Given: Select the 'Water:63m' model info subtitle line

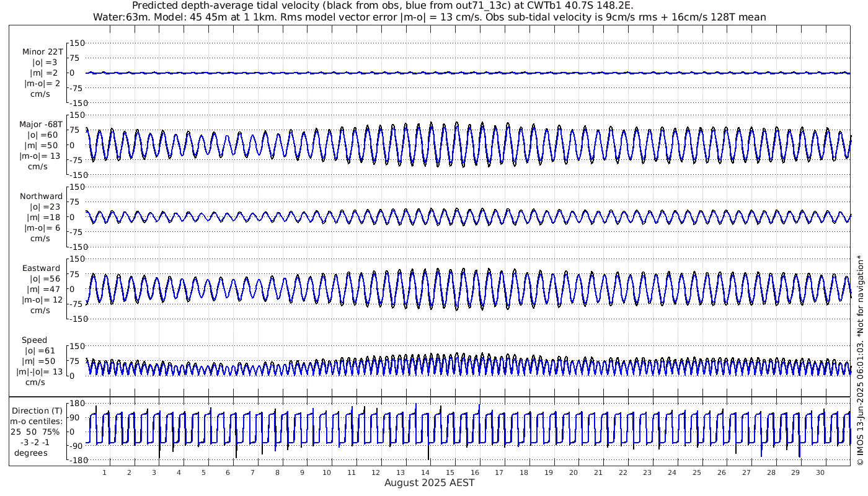Looking at the screenshot, I should tap(429, 17).
